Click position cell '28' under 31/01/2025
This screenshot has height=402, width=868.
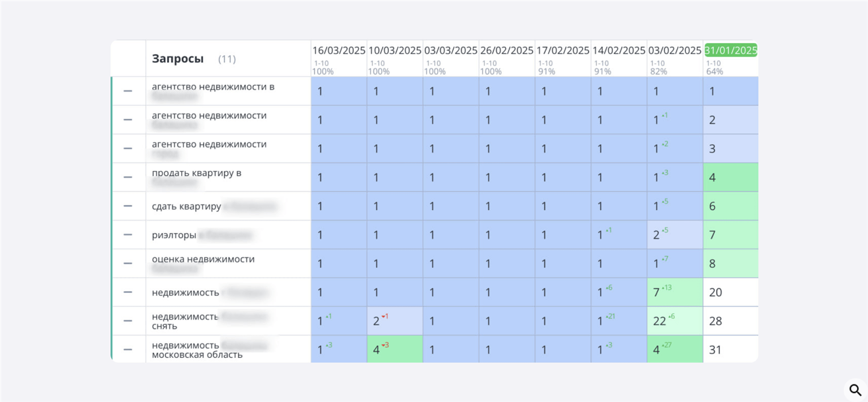tap(731, 321)
